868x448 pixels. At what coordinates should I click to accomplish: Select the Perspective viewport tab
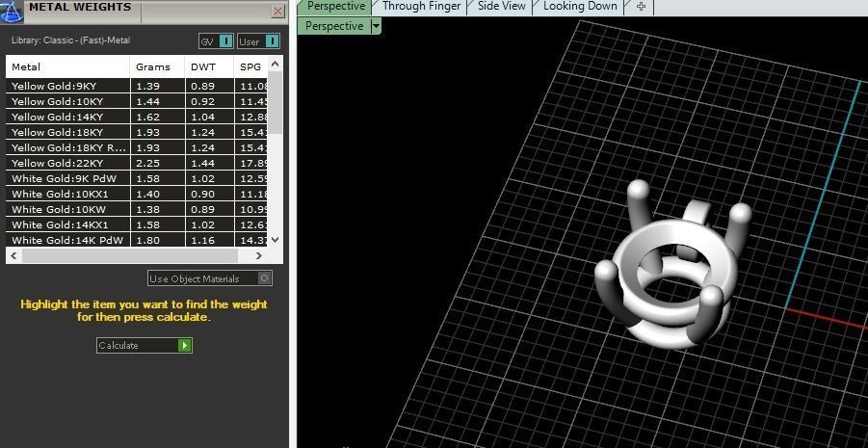336,7
